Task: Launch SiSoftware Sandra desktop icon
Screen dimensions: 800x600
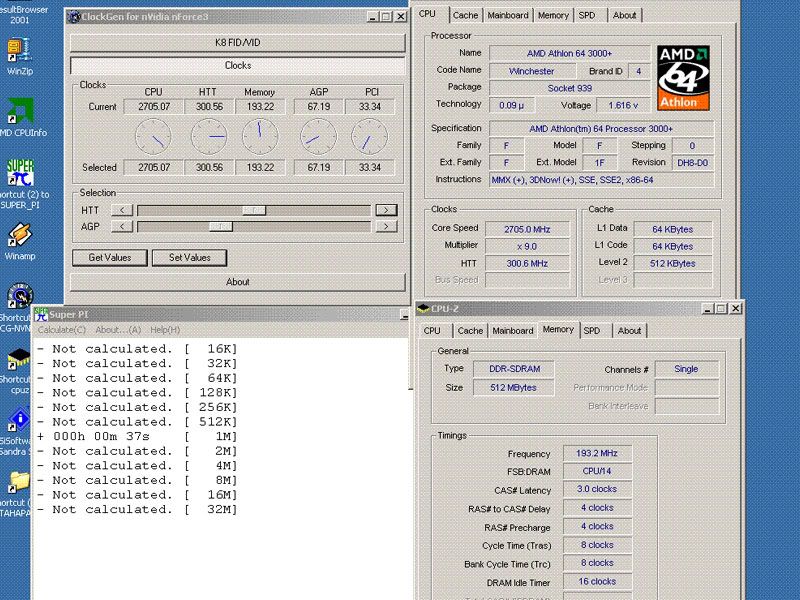Action: click(x=19, y=420)
